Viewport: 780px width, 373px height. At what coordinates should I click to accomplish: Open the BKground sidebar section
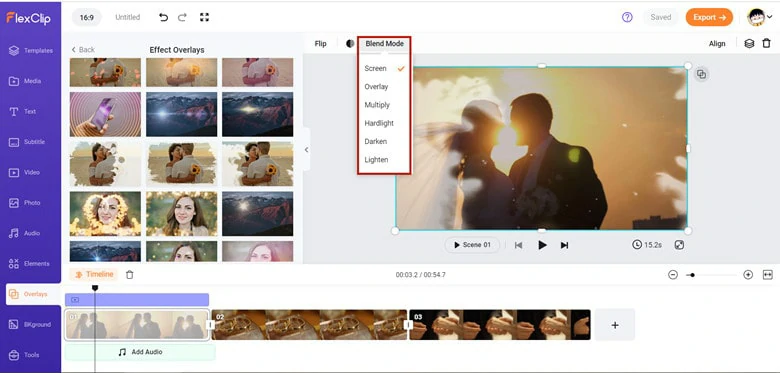tap(30, 324)
